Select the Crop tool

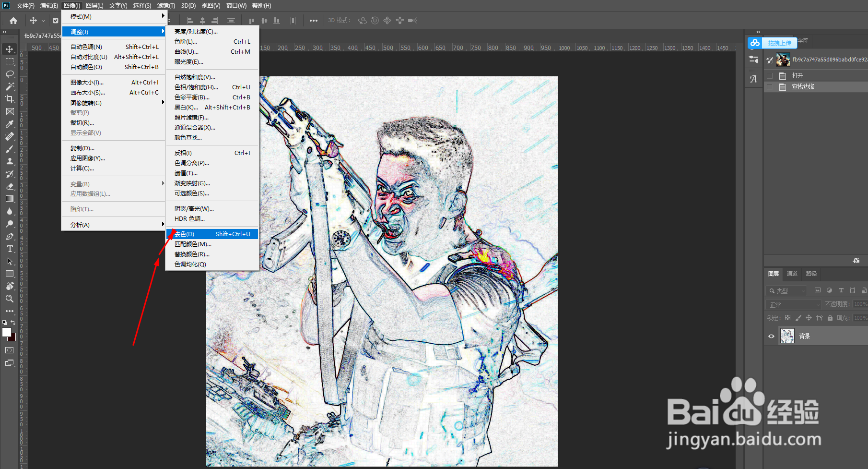tap(10, 99)
